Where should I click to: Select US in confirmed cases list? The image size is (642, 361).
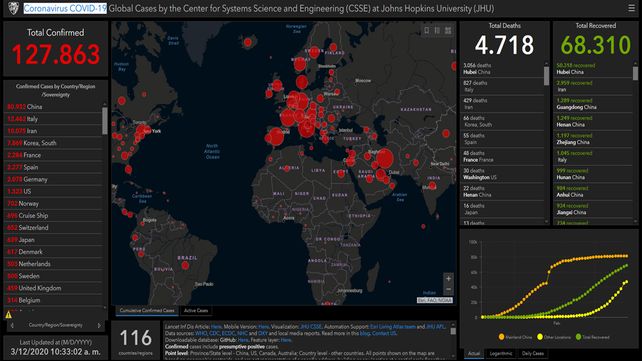[x=53, y=191]
